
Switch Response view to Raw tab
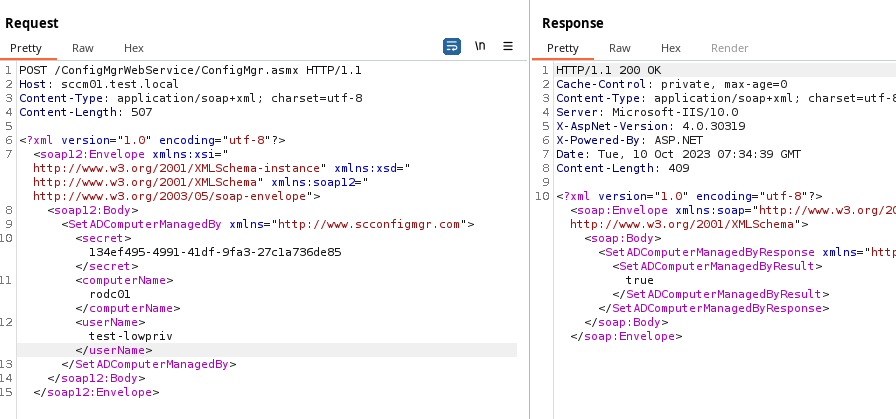point(620,48)
